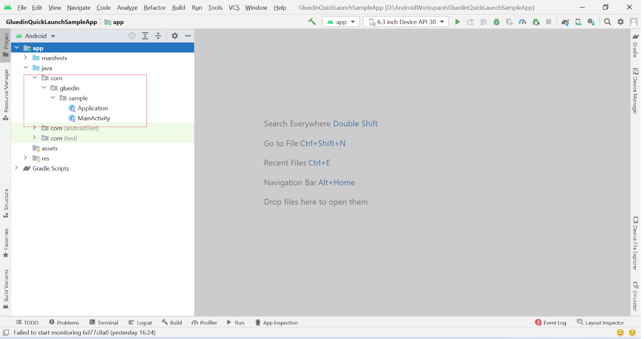The image size is (644, 339).
Task: Debug the app with the bug icon
Action: click(497, 22)
